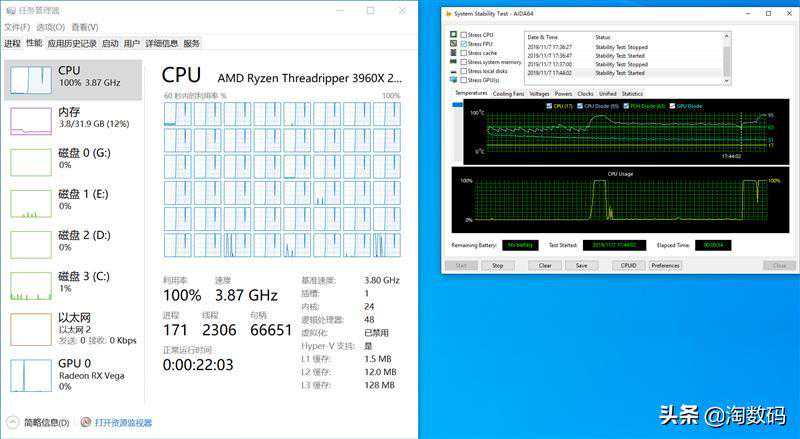Switch to the 进程 processes tab
800x439 pixels.
(12, 44)
